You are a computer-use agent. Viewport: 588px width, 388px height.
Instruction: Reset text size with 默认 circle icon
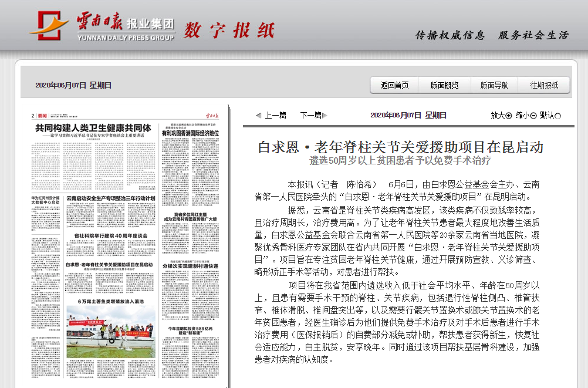[x=557, y=116]
